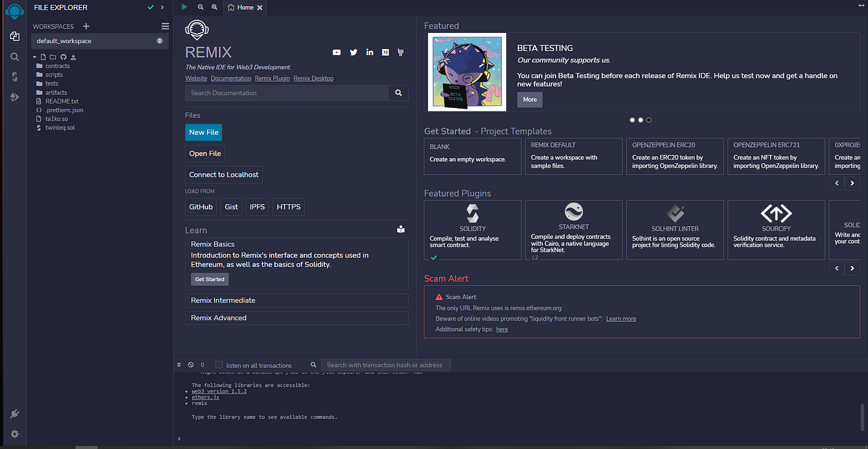
Task: Open the default_workspace dropdown
Action: pos(100,41)
